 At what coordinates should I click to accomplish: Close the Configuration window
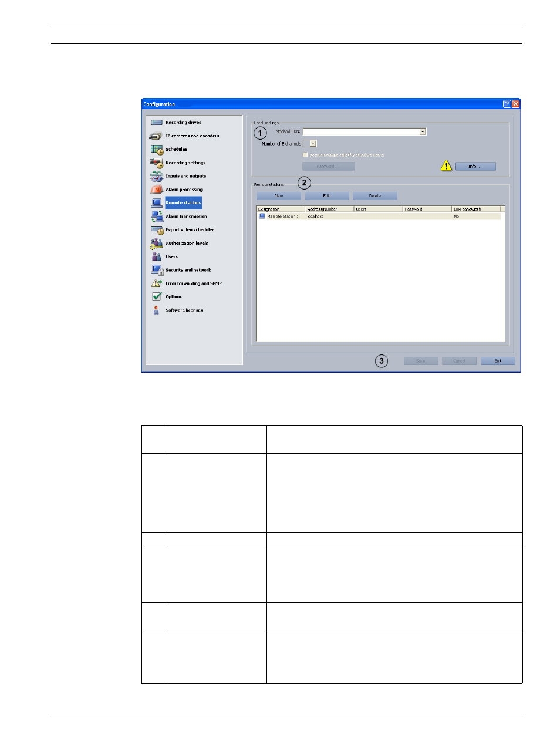click(516, 104)
